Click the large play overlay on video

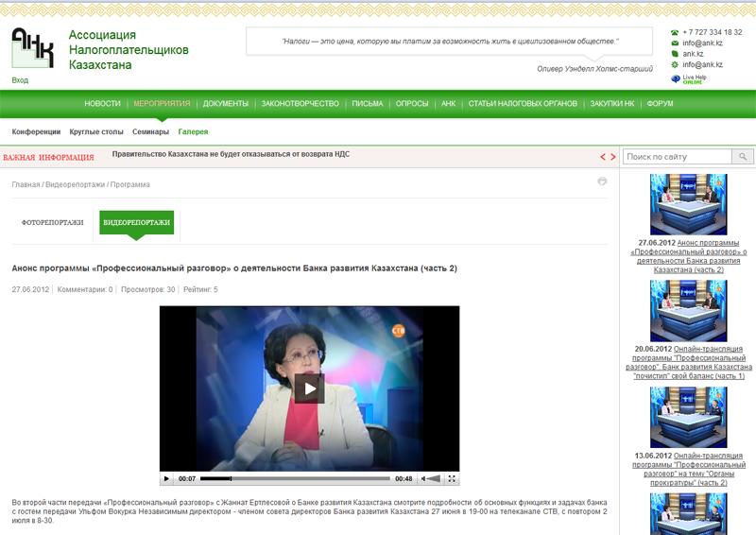[x=309, y=388]
